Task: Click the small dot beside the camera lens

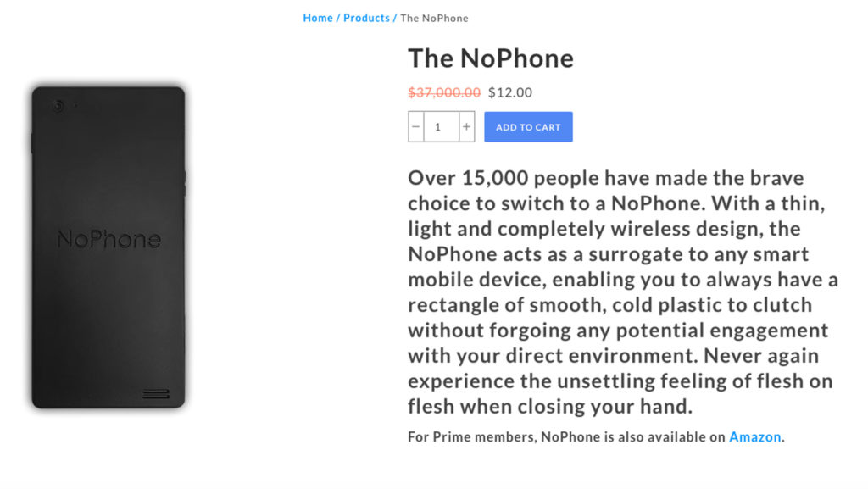Action: pyautogui.click(x=75, y=106)
